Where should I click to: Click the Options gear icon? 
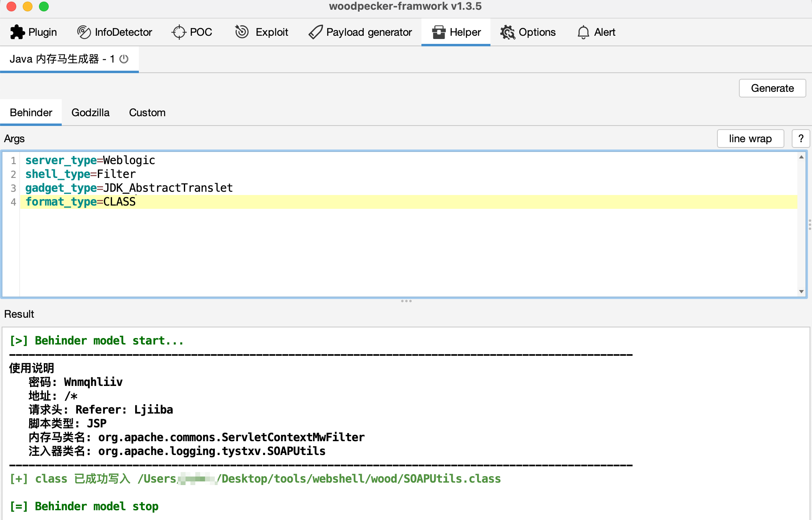click(x=508, y=32)
